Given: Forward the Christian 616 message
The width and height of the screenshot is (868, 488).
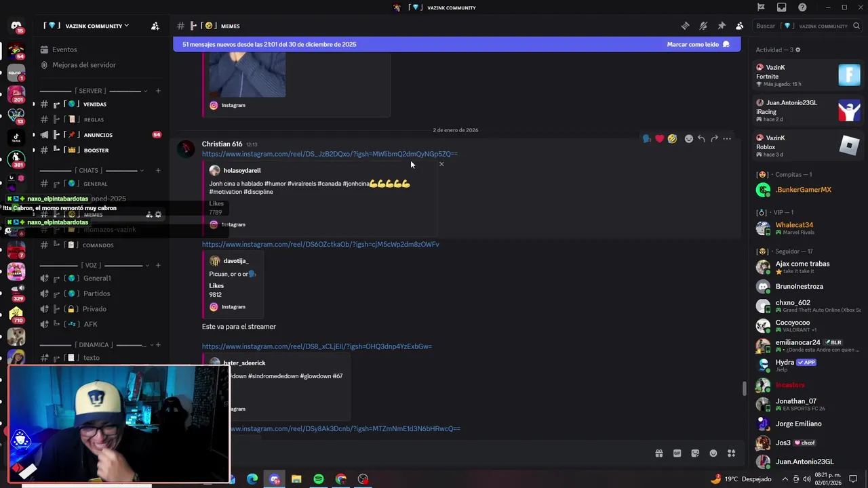Looking at the screenshot, I should 714,138.
